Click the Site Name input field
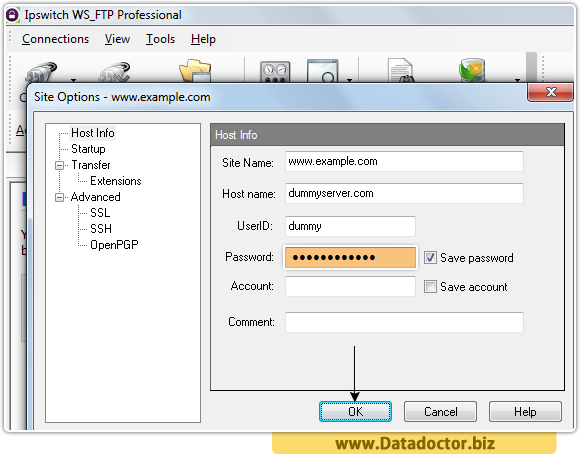The width and height of the screenshot is (580, 454). tap(404, 161)
